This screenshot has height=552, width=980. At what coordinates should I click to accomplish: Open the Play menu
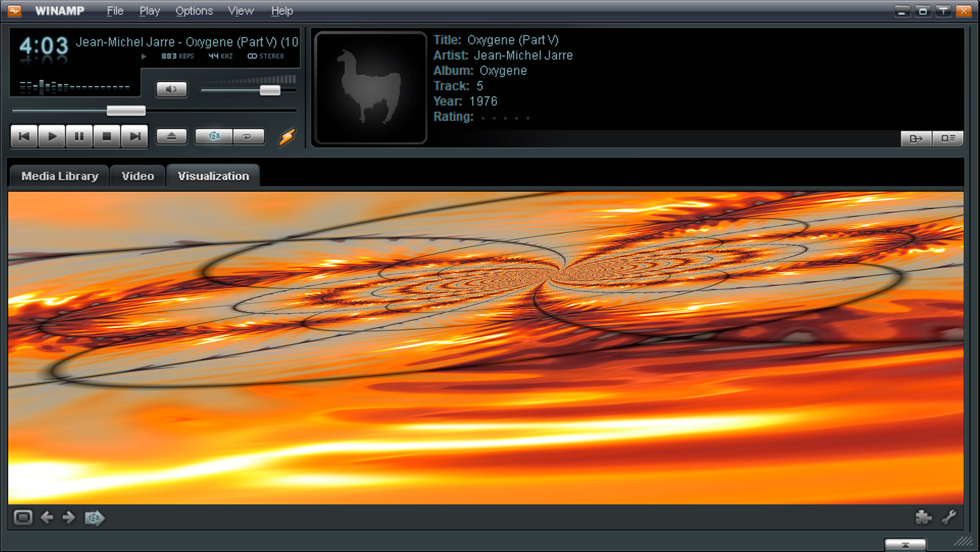(148, 9)
